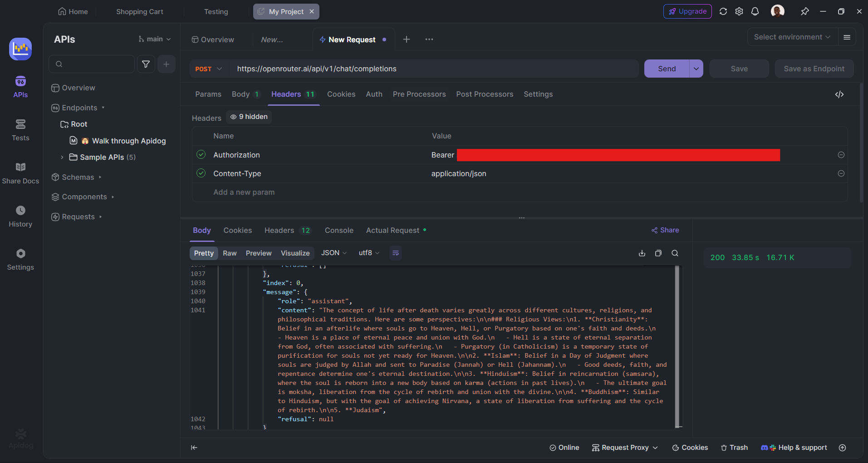Screen dimensions: 868x463
Task: Pin the window with pin icon
Action: (804, 11)
